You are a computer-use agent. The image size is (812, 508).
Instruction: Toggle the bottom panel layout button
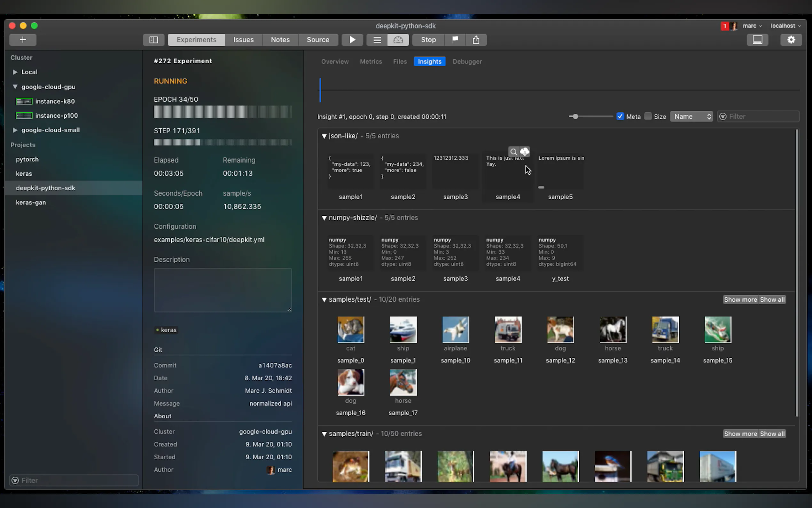[x=757, y=40]
